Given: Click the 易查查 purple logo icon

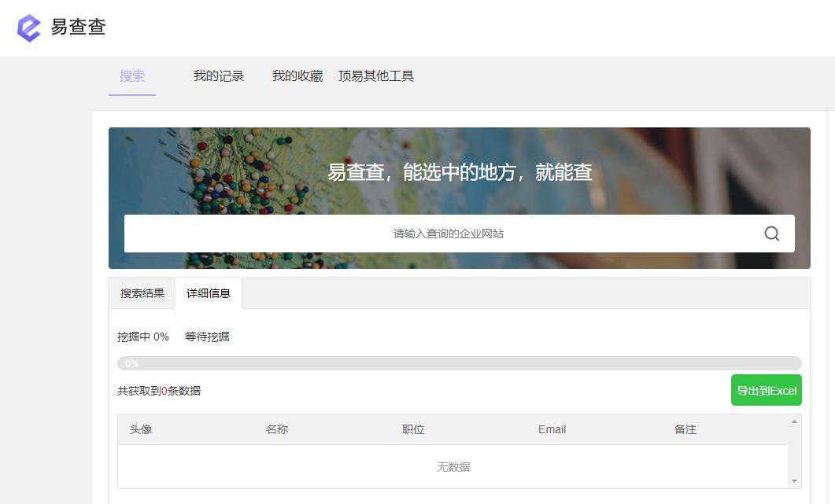Looking at the screenshot, I should tap(28, 28).
